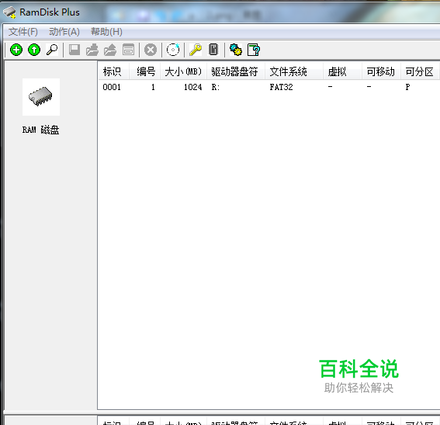Click the help question mark toolbar icon
This screenshot has height=425, width=440.
pos(254,50)
